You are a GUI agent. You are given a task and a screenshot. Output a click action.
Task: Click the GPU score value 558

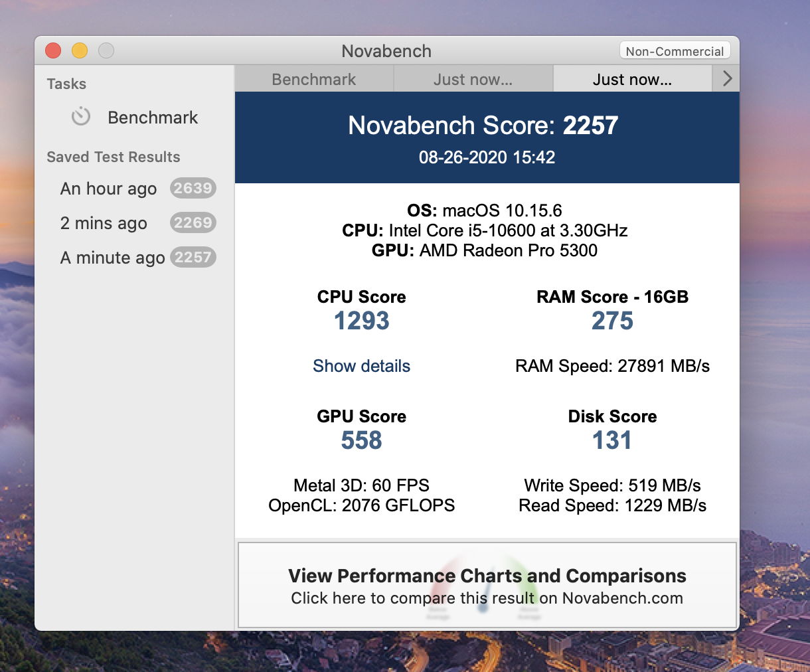coord(362,440)
